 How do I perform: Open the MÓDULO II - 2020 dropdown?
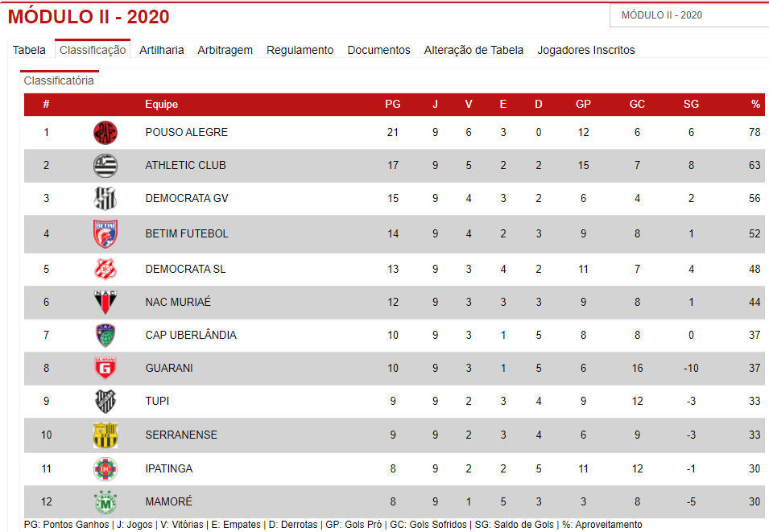(x=689, y=15)
